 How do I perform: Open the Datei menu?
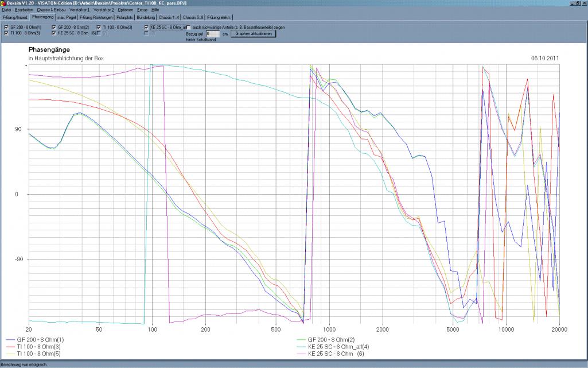6,10
